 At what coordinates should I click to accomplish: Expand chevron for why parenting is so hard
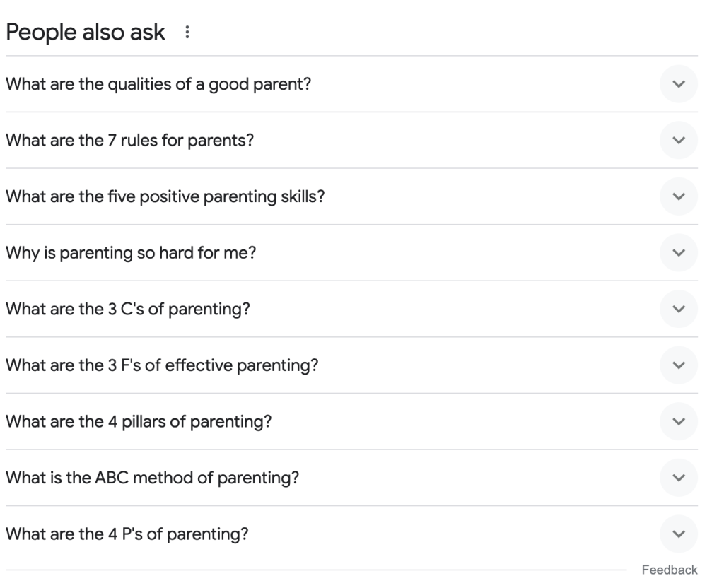679,252
